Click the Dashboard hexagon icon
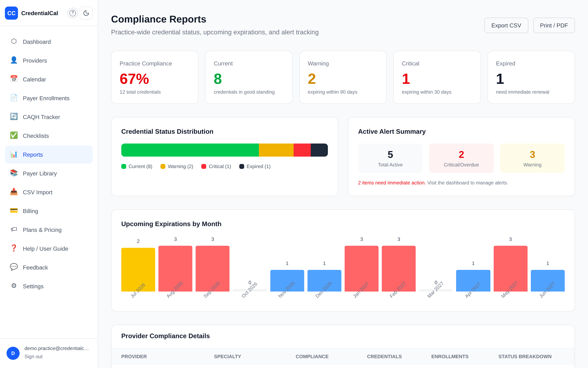Image resolution: width=588 pixels, height=368 pixels. click(14, 41)
